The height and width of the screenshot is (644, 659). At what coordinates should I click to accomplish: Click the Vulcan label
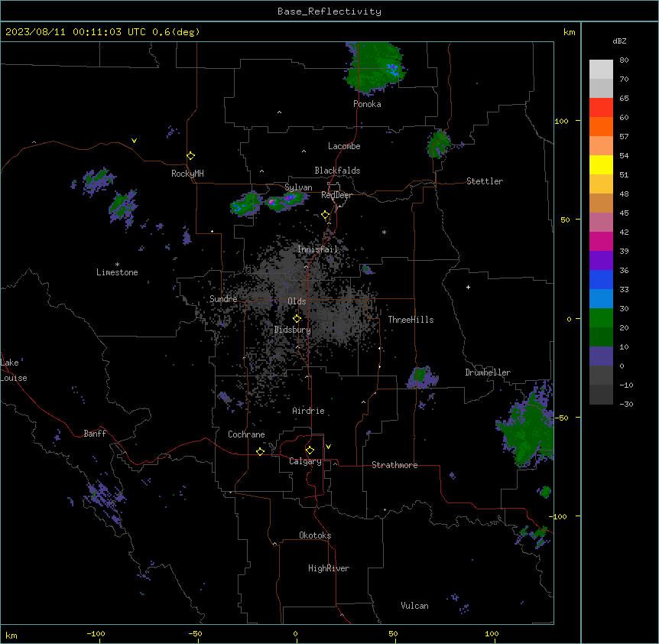point(414,606)
